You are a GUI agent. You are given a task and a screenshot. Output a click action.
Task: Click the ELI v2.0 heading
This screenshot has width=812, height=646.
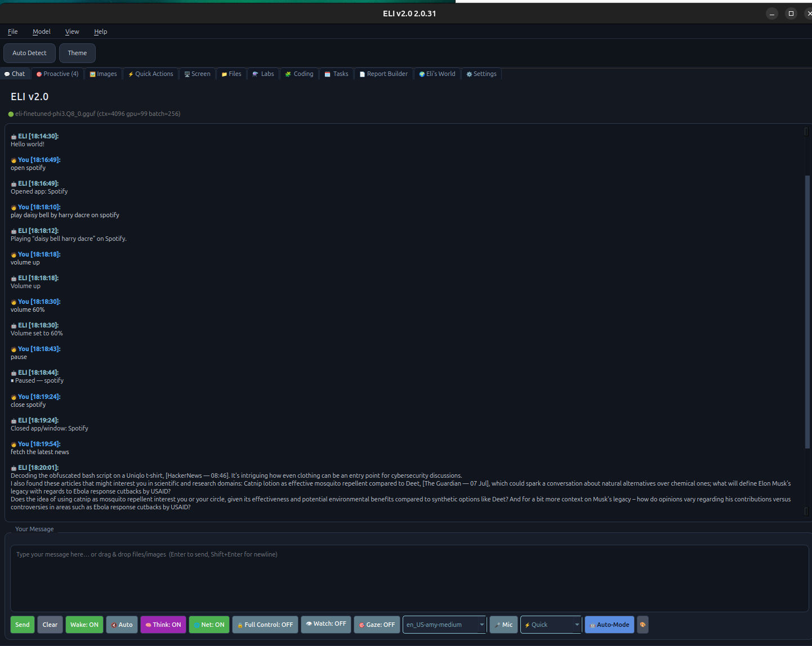point(30,97)
